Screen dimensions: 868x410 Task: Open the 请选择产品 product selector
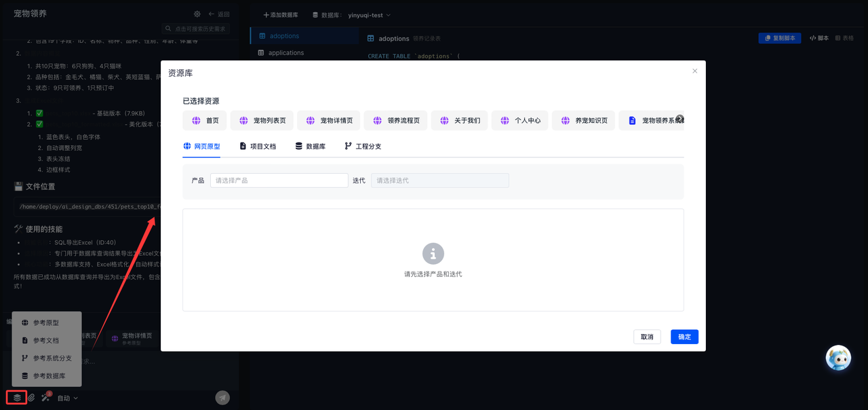(279, 181)
